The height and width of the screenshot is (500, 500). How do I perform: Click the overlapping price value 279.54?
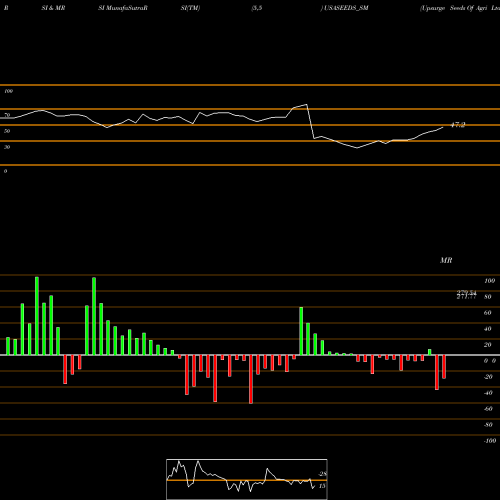(x=467, y=292)
